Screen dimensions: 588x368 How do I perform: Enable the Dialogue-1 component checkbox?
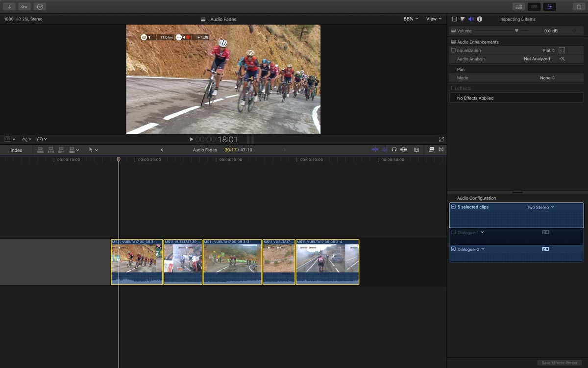coord(453,232)
